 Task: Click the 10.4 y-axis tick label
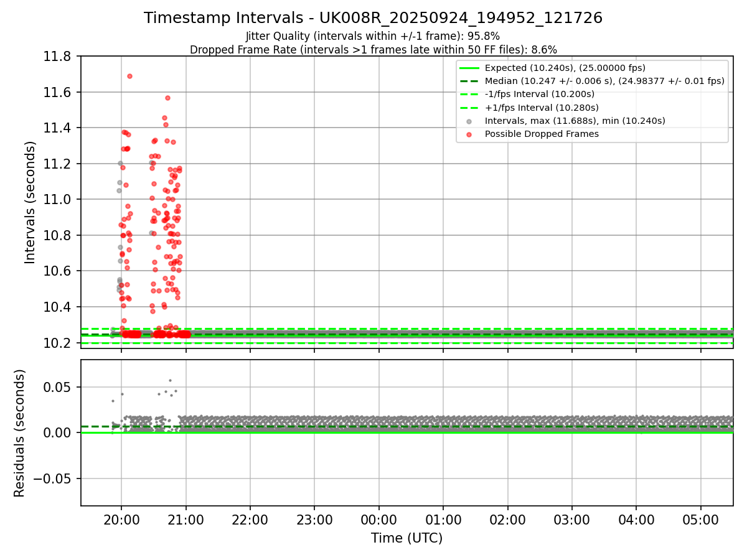coord(58,307)
